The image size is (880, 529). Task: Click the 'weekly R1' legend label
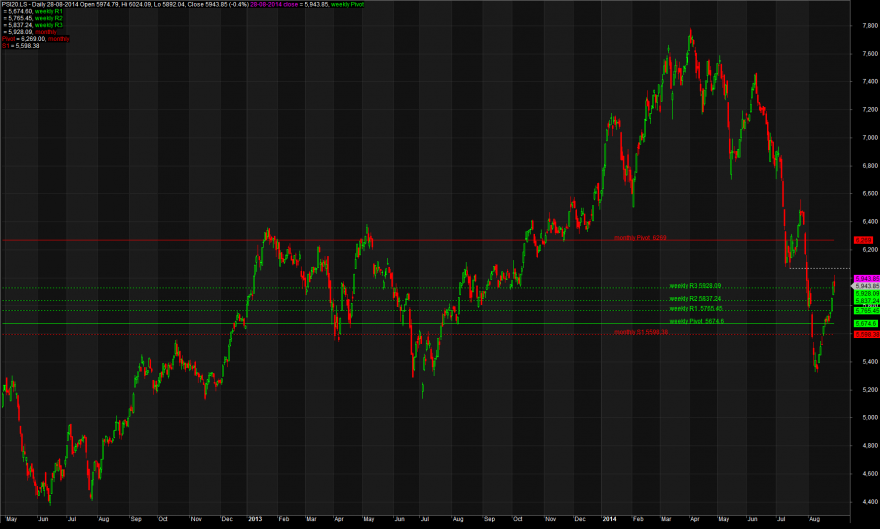(48, 11)
